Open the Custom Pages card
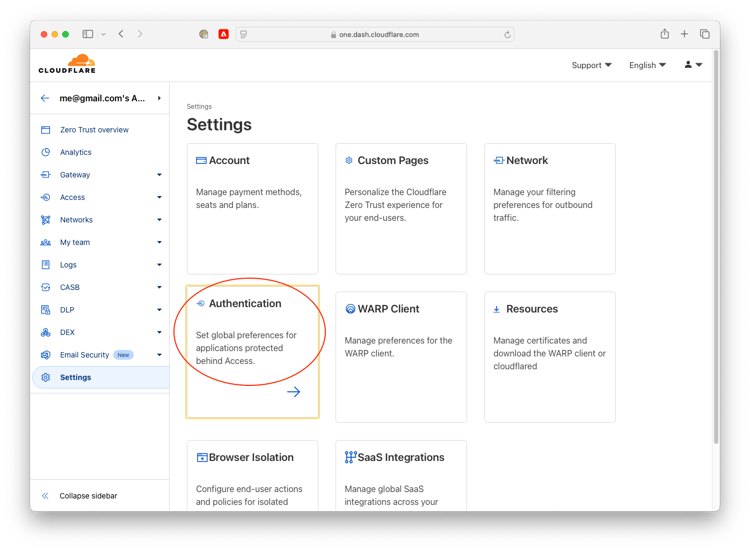 click(401, 209)
